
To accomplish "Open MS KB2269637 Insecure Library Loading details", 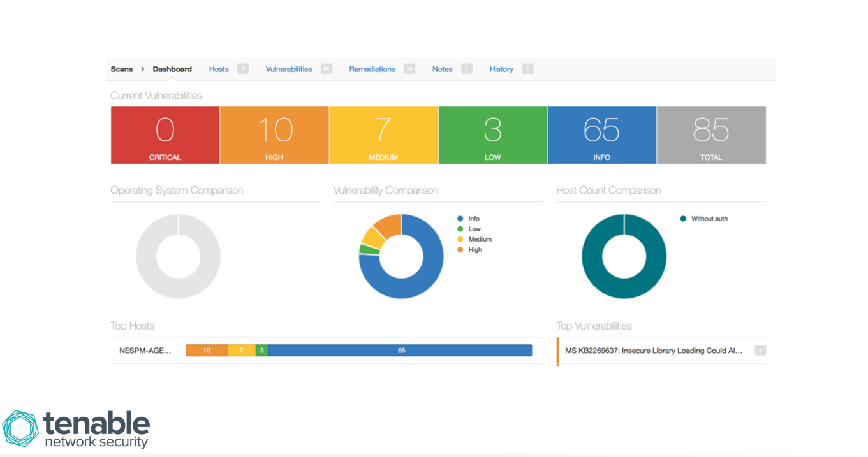I will click(654, 351).
